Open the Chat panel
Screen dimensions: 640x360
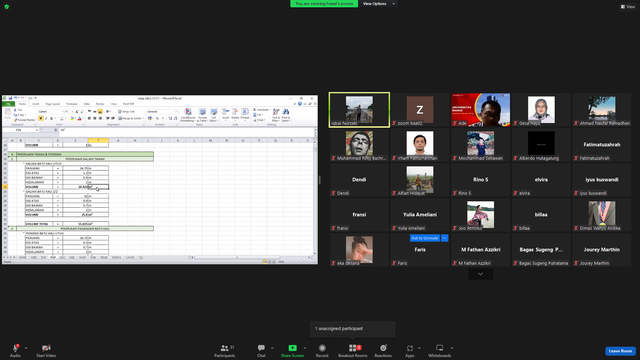[261, 350]
